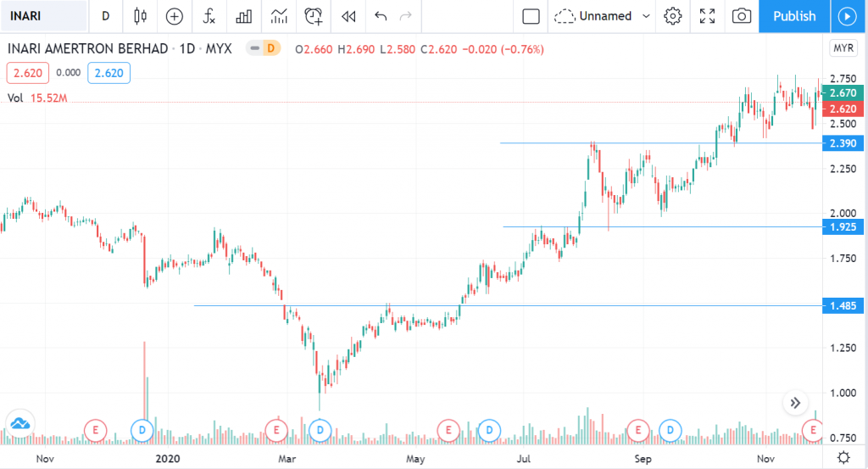Click the compare or add symbol icon
This screenshot has width=868, height=469.
[x=175, y=16]
